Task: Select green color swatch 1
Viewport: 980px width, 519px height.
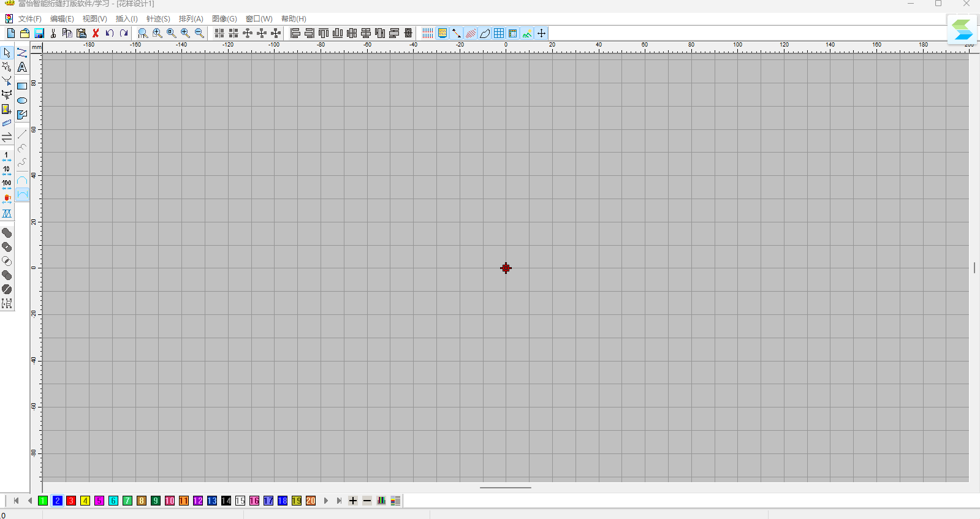Action: point(43,501)
